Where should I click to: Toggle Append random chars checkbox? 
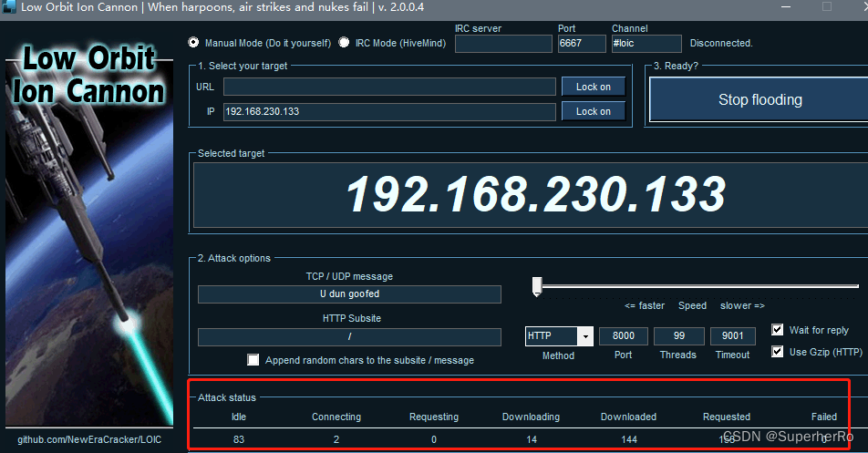pos(253,360)
